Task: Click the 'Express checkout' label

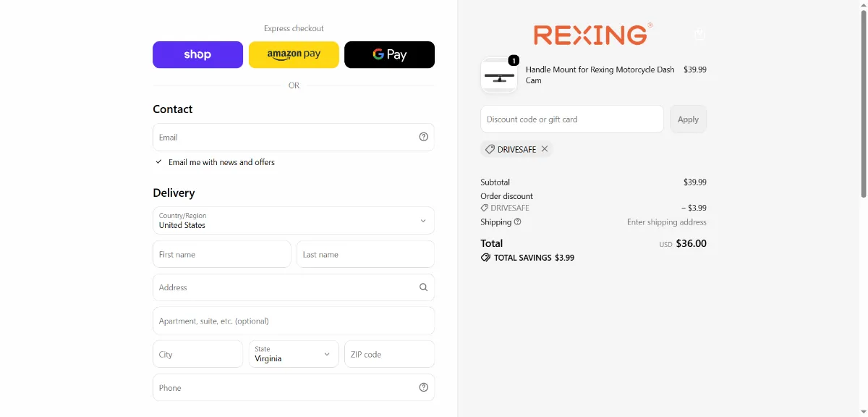Action: coord(294,29)
